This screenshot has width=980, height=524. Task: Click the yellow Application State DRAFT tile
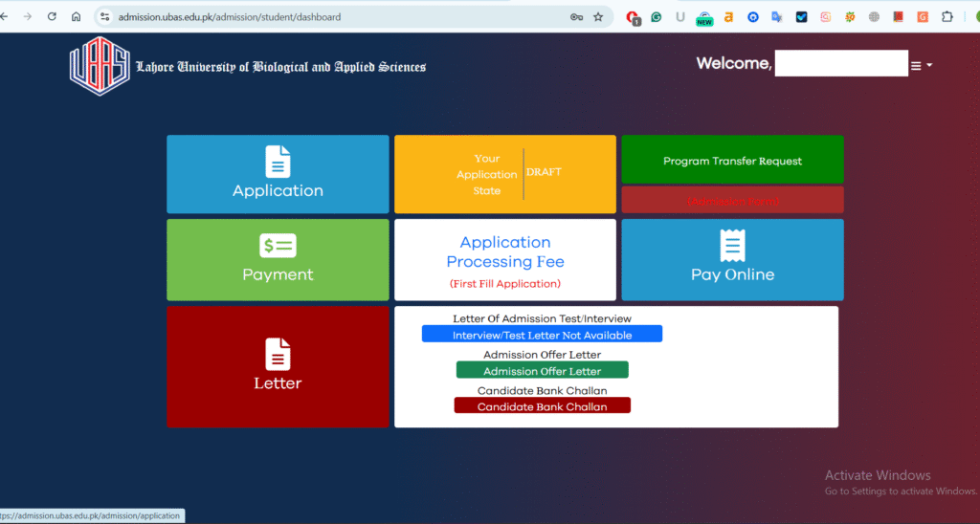point(505,174)
